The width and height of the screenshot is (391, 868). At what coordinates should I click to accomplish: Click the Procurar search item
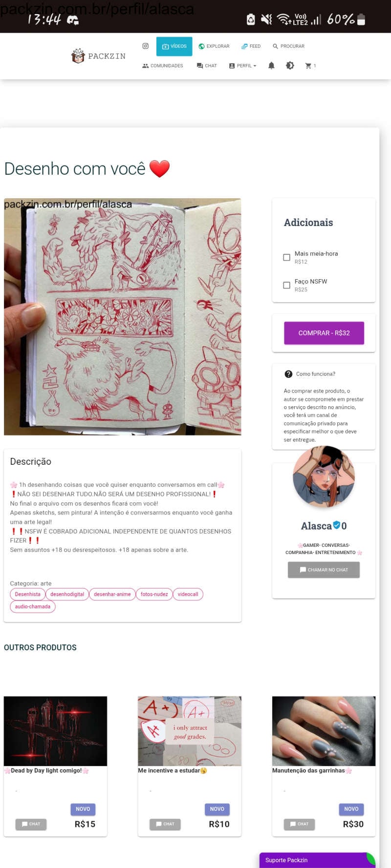click(x=288, y=46)
